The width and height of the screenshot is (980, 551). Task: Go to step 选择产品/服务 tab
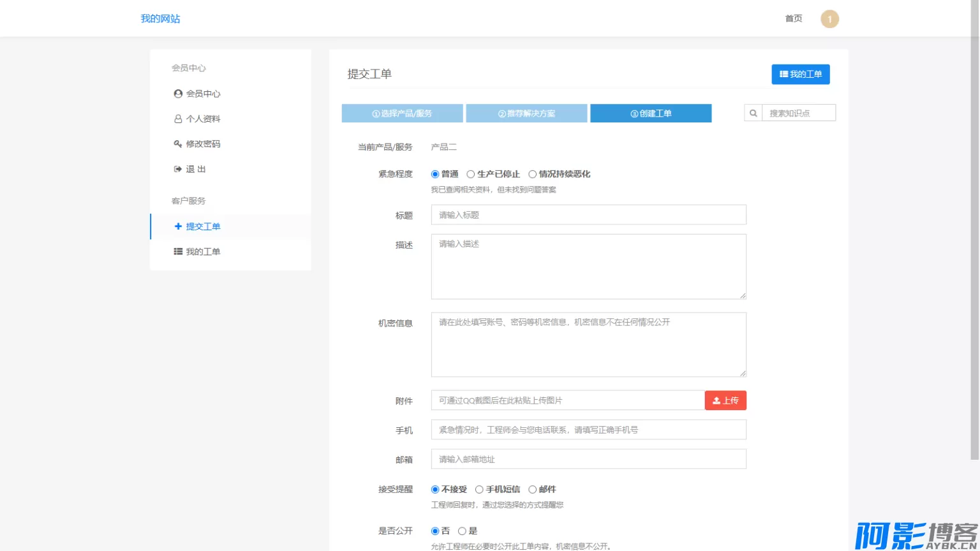402,114
